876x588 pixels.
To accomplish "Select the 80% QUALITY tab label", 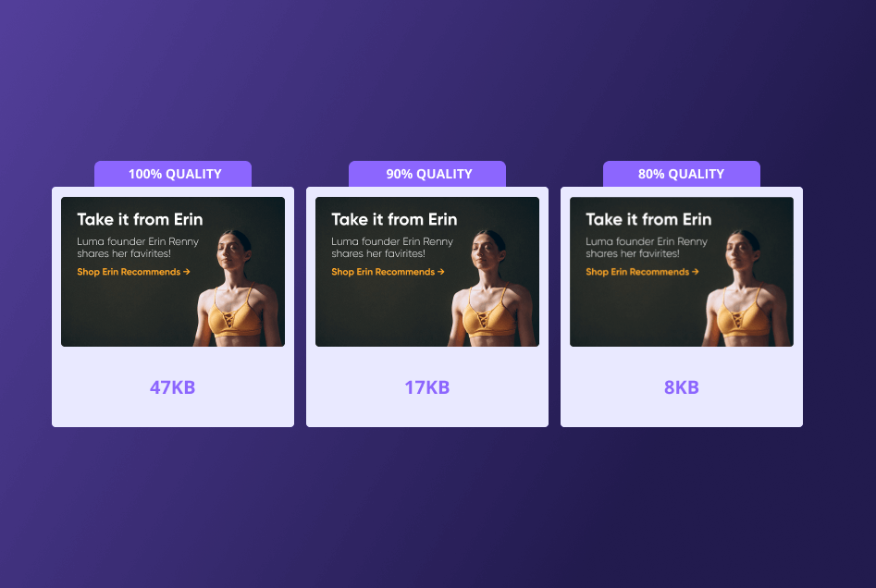I will coord(682,174).
